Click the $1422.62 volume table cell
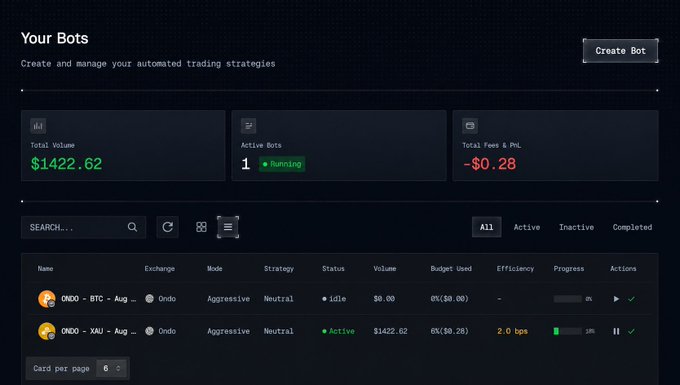Image resolution: width=680 pixels, height=385 pixels. pos(390,331)
